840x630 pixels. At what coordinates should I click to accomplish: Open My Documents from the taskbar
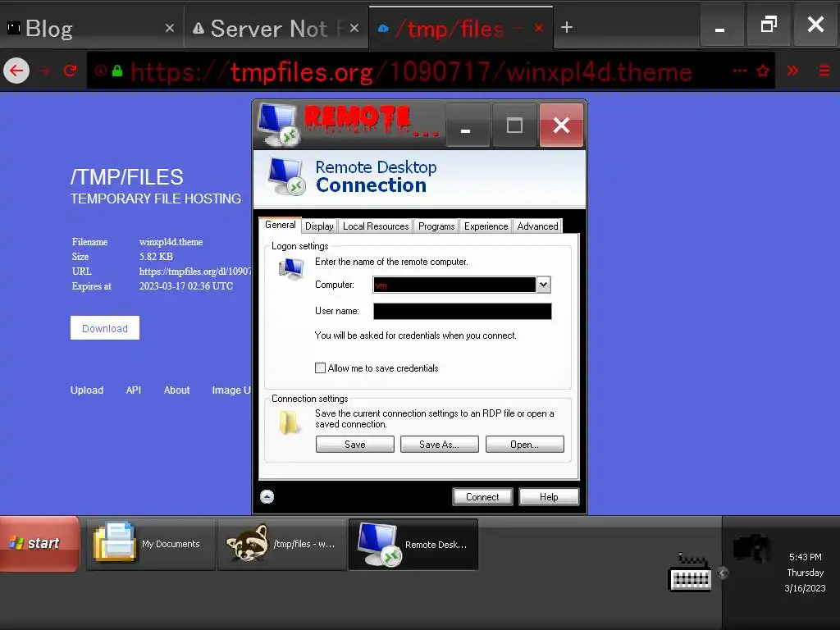(151, 544)
